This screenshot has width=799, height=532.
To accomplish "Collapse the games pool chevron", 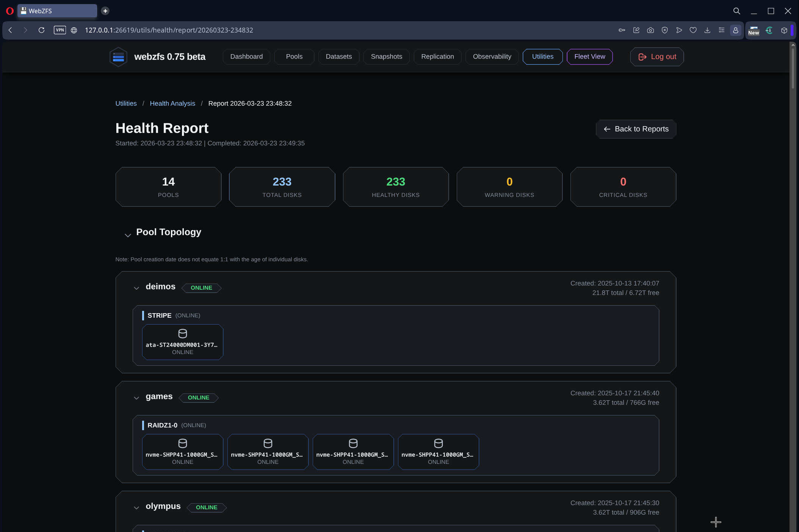I will pyautogui.click(x=136, y=398).
